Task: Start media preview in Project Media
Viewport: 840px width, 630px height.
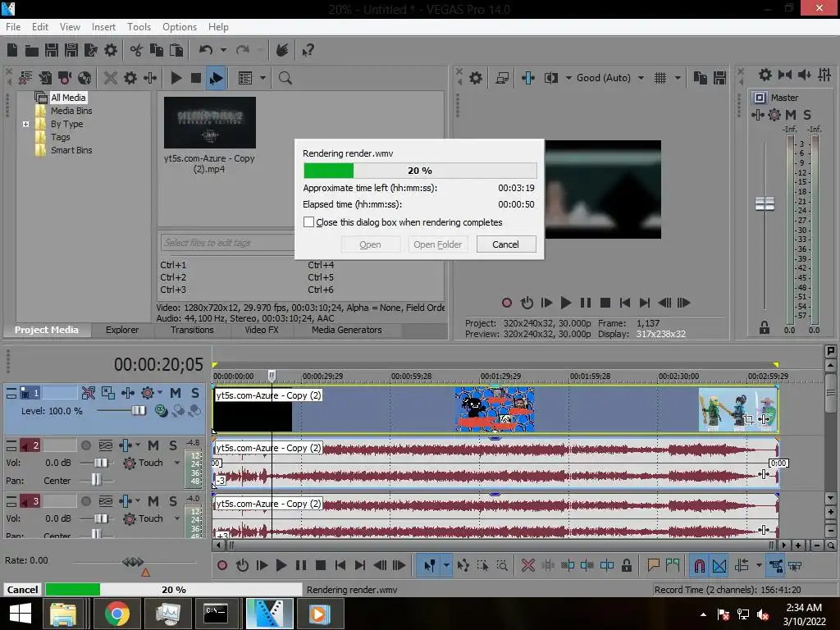Action: [176, 78]
